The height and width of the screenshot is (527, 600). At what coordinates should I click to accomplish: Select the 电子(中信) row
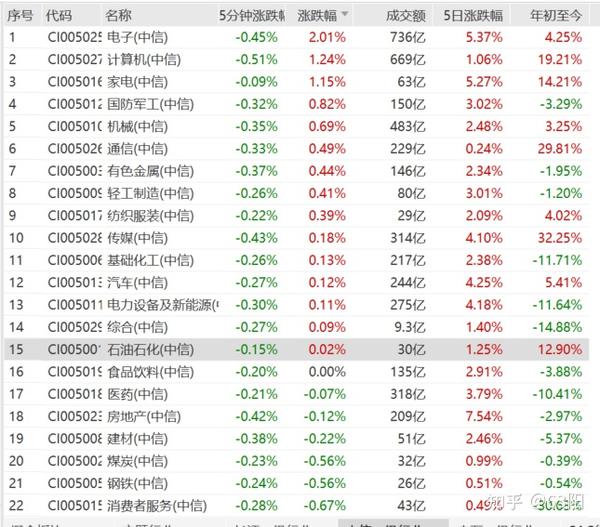(297, 37)
